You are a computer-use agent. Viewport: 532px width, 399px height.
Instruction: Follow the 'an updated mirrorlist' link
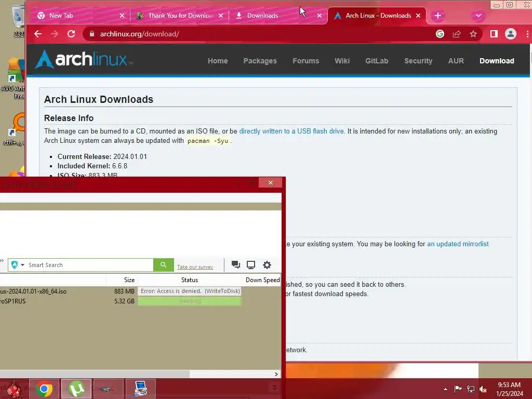click(x=458, y=244)
